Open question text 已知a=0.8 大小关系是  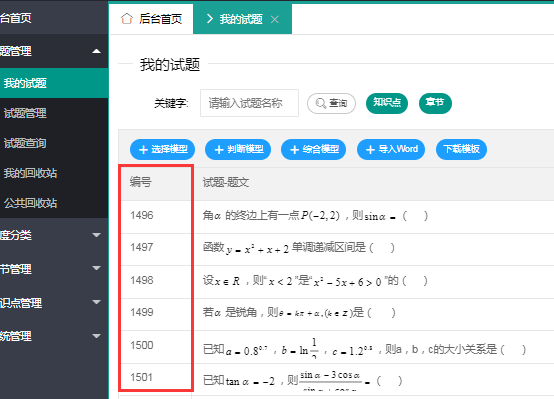[365, 348]
